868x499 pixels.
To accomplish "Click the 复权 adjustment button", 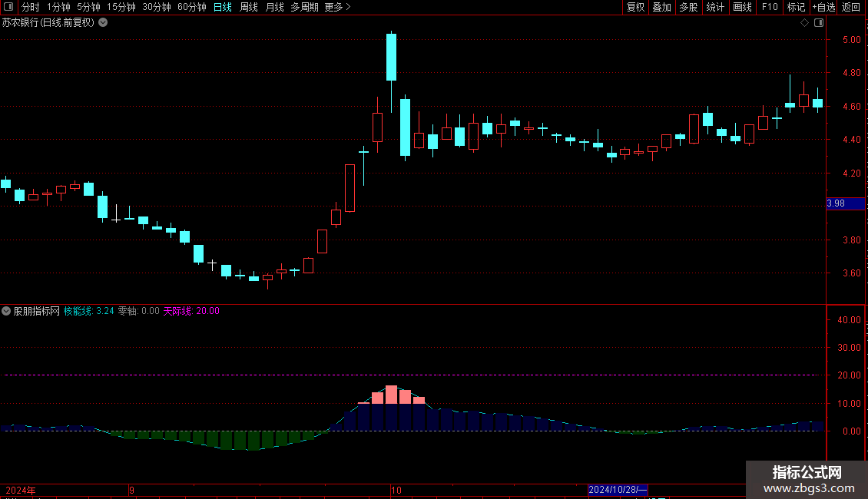I will (x=635, y=7).
